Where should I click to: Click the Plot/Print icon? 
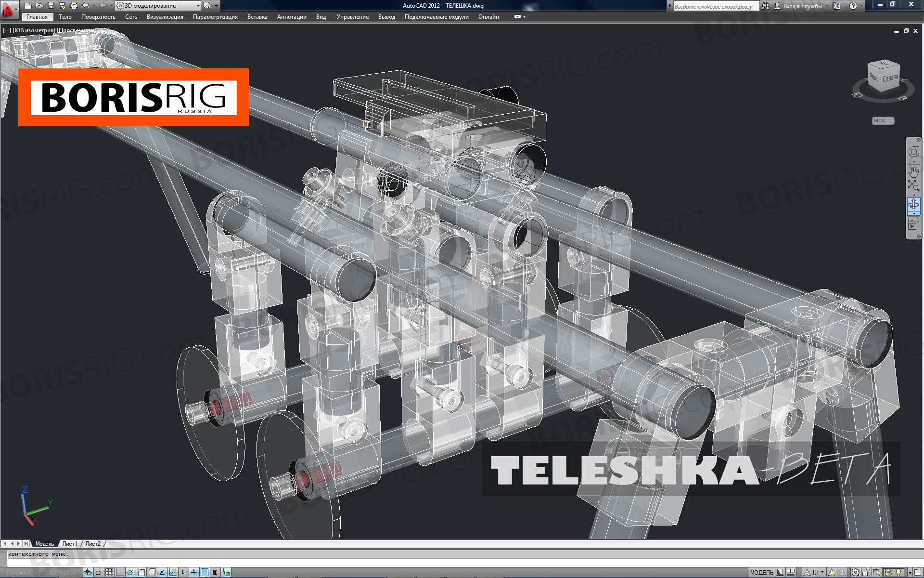click(74, 6)
